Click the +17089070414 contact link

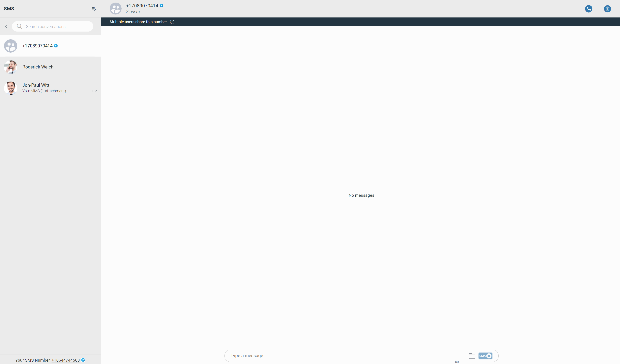point(37,45)
